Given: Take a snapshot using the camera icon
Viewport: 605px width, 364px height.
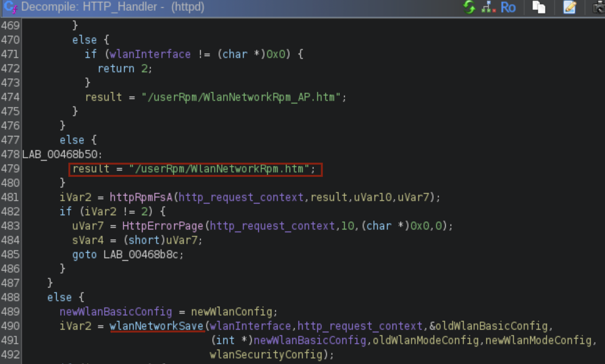Looking at the screenshot, I should [x=598, y=8].
